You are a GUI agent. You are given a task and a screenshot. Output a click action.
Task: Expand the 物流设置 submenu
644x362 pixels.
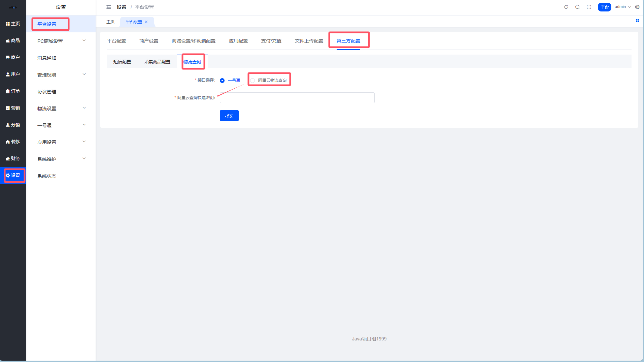coord(61,109)
